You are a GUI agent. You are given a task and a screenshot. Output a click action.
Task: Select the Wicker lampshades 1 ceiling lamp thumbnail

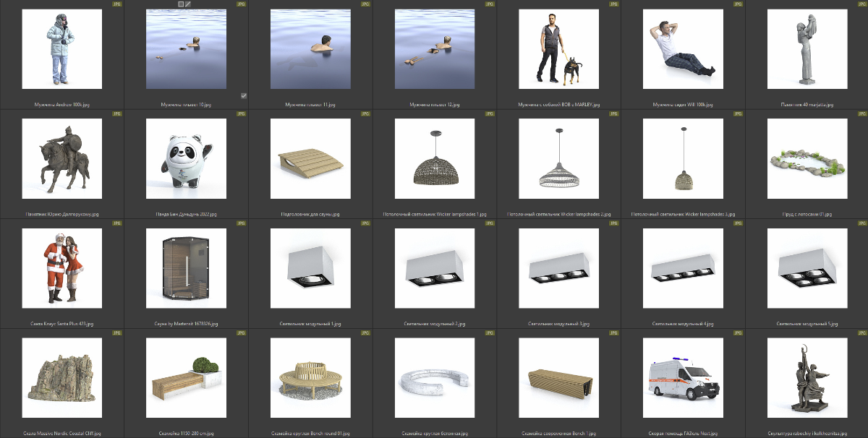click(434, 158)
